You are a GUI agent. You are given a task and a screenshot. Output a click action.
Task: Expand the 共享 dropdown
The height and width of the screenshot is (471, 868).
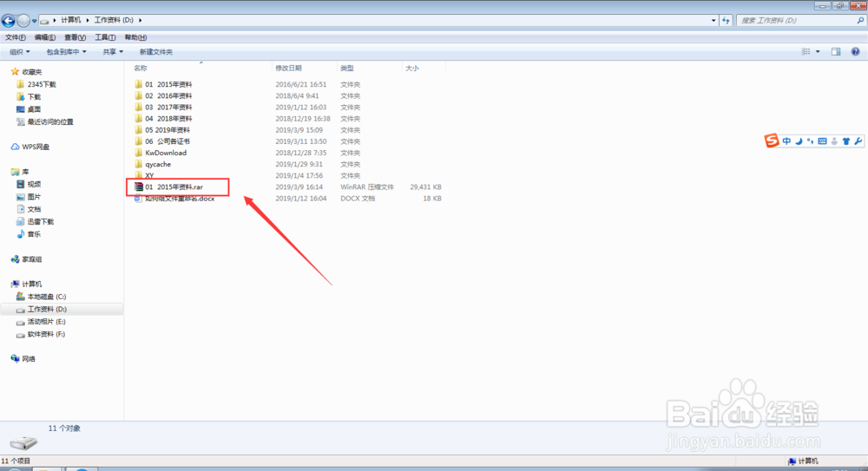coord(113,52)
